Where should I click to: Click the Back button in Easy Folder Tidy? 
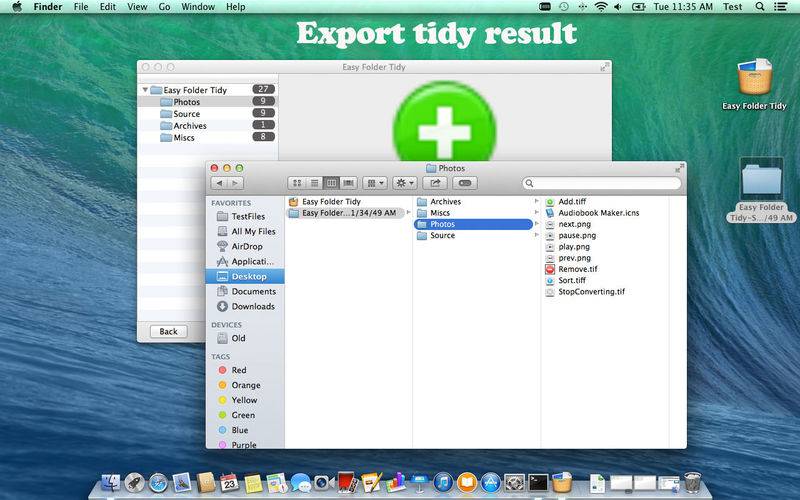[168, 331]
